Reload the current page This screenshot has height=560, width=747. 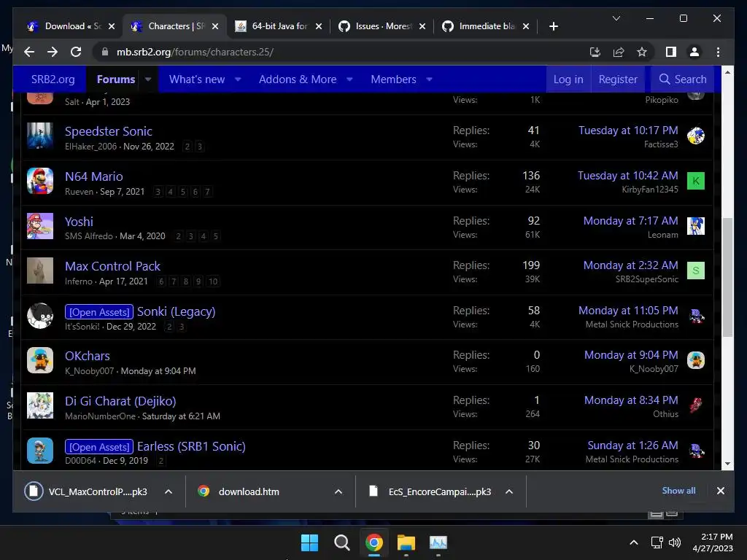[76, 52]
